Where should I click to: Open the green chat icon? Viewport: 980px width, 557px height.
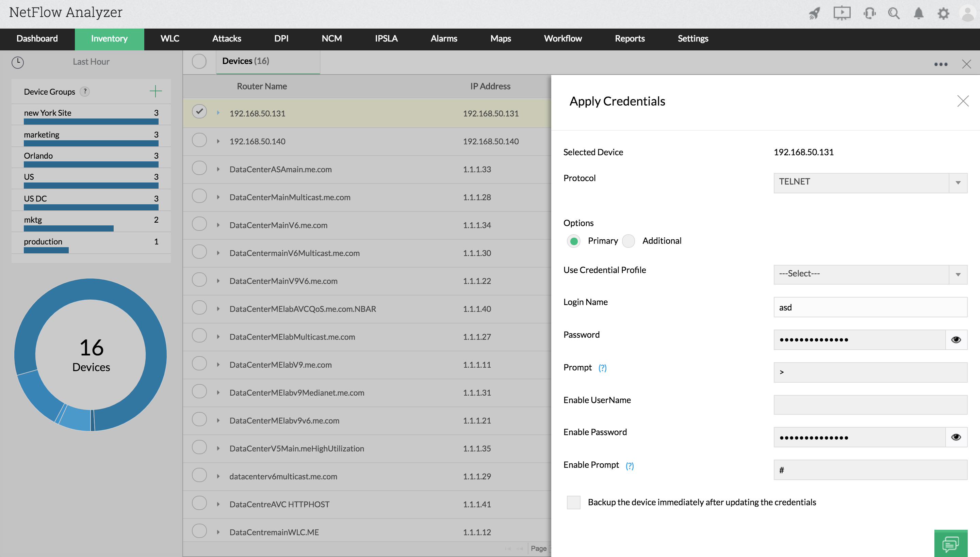(951, 543)
